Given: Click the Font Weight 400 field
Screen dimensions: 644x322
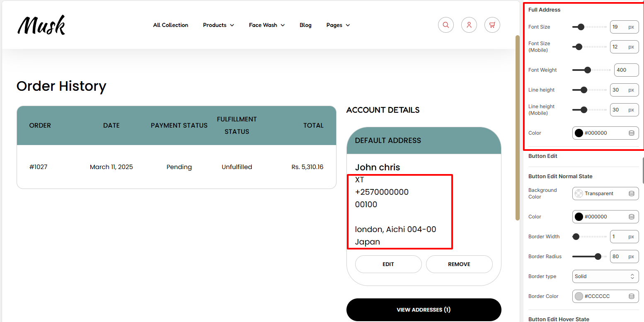Looking at the screenshot, I should click(x=627, y=70).
